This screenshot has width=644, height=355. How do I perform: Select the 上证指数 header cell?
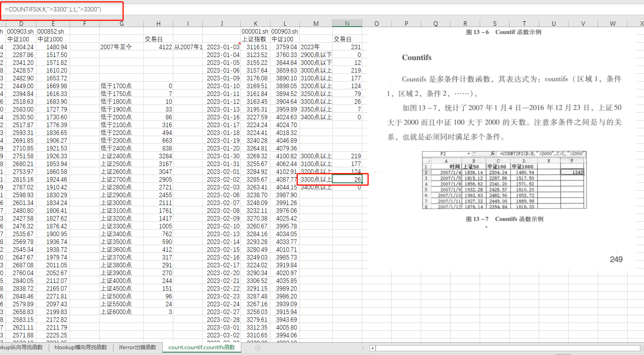click(x=255, y=39)
